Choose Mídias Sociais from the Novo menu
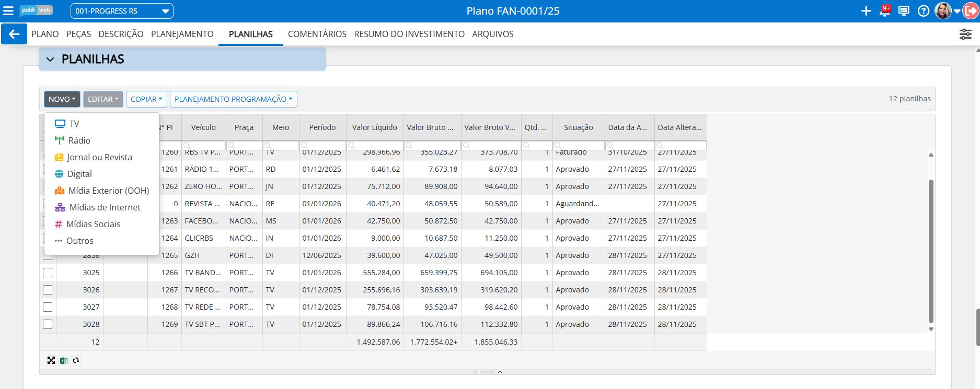980x389 pixels. pos(93,224)
